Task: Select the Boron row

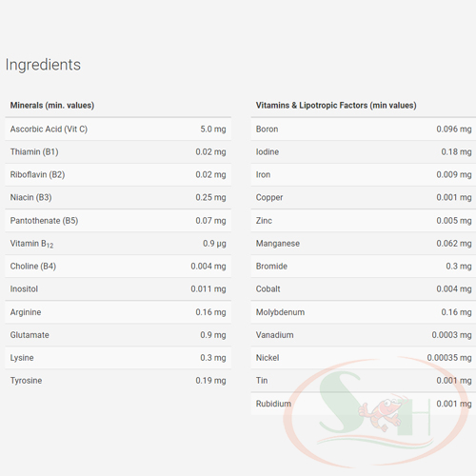Action: click(364, 129)
